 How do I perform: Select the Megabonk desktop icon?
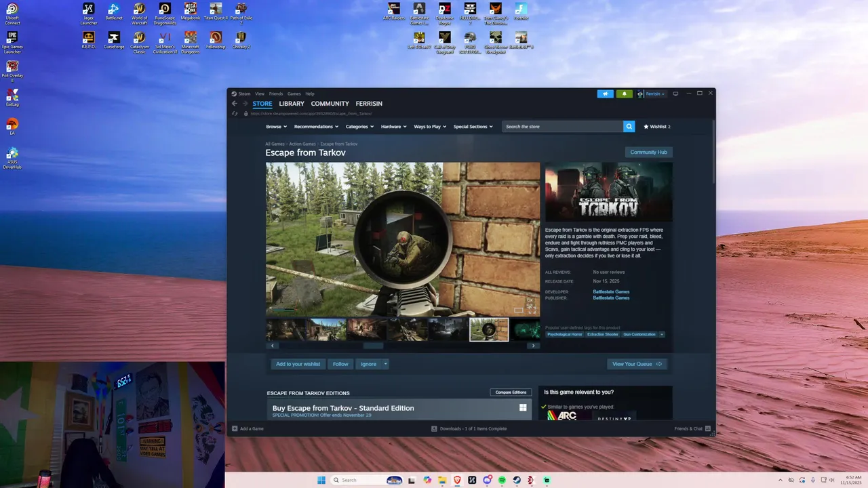191,12
